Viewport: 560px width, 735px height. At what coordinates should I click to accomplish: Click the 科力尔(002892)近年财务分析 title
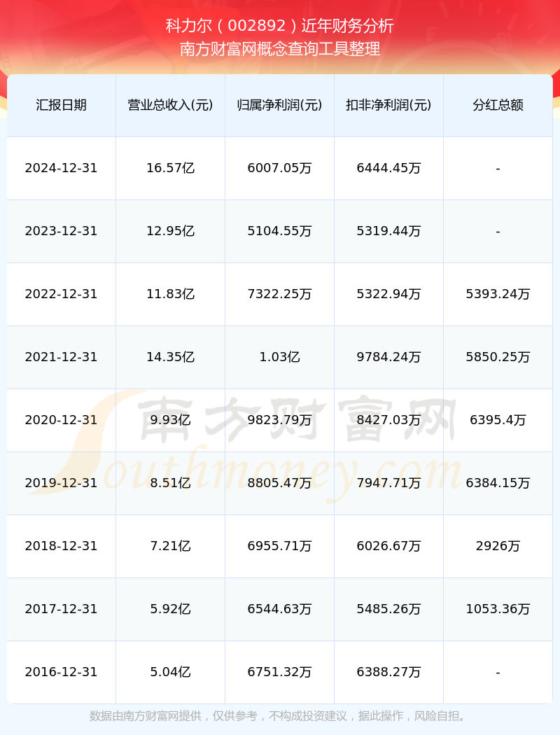tap(280, 26)
